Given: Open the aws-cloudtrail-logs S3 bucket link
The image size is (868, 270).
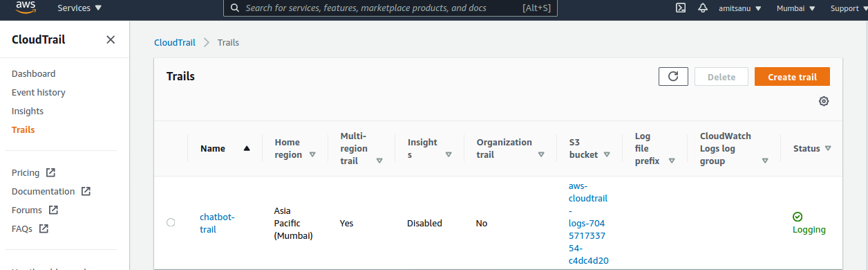Looking at the screenshot, I should point(589,223).
